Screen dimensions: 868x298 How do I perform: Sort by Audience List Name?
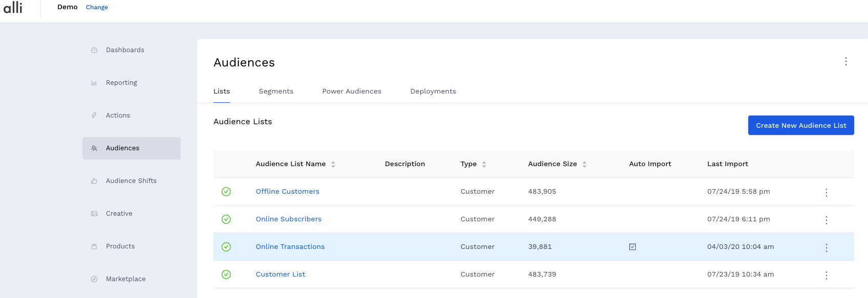[333, 165]
